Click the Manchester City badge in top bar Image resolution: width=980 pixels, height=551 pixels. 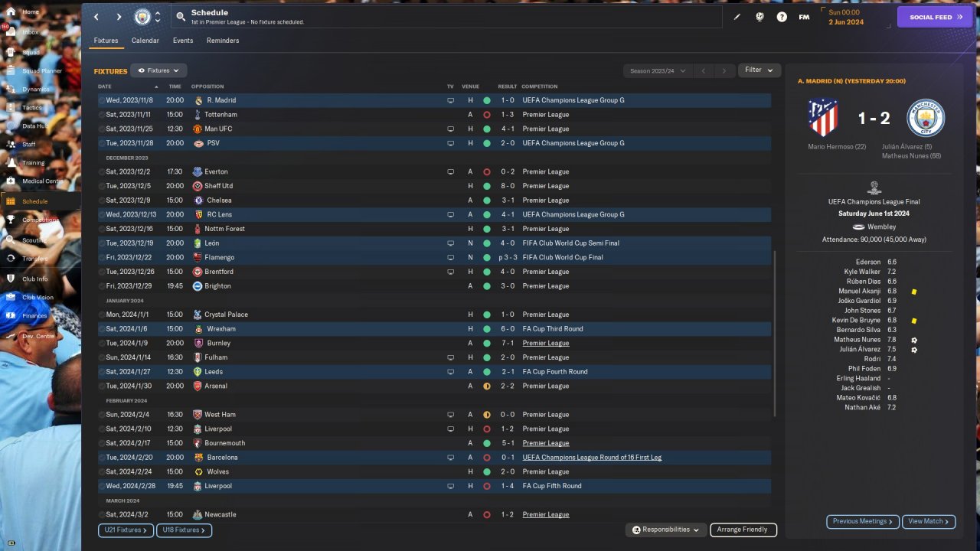click(142, 17)
